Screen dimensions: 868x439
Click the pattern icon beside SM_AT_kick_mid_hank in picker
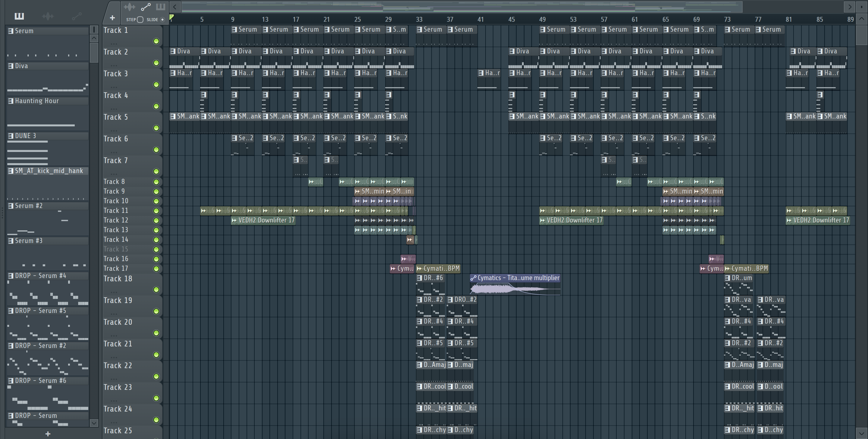click(x=11, y=171)
